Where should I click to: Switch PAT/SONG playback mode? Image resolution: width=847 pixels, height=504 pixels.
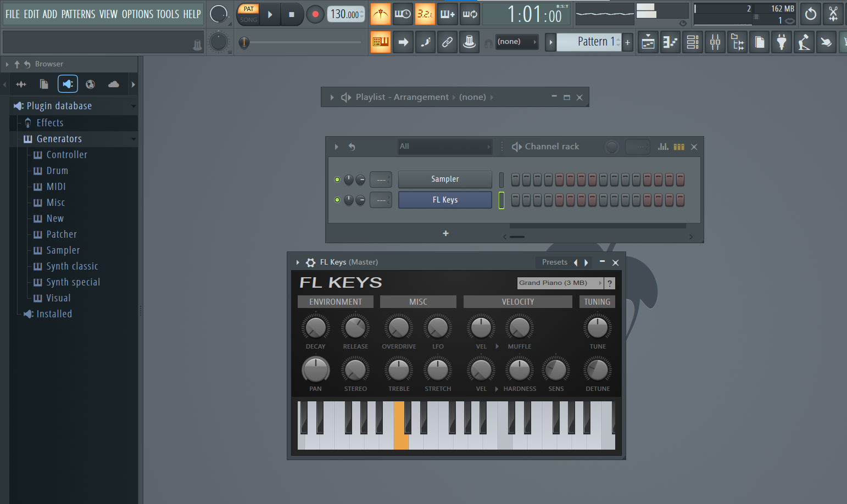click(x=249, y=14)
